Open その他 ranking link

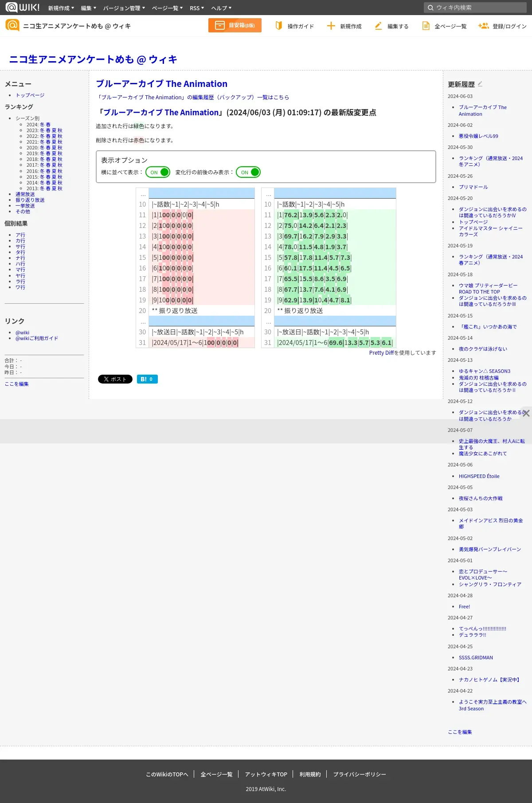[x=23, y=212]
